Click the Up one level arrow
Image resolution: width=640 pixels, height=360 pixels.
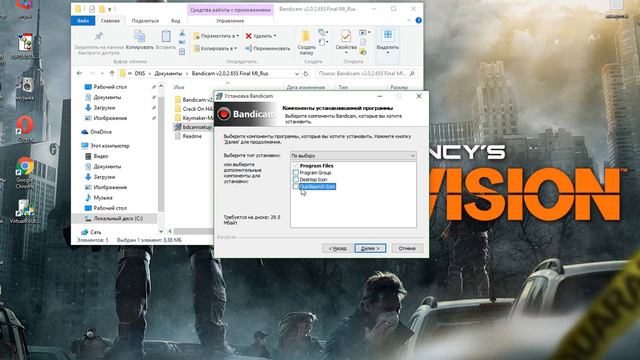tap(112, 73)
